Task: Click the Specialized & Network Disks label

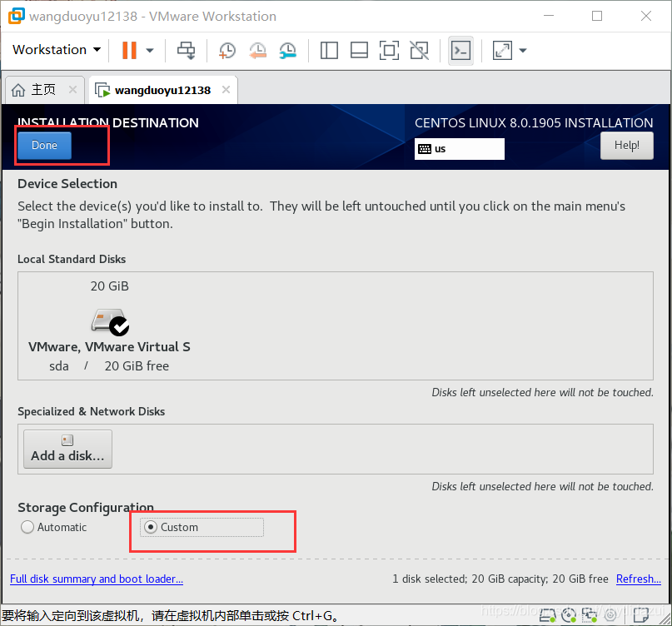Action: [92, 411]
